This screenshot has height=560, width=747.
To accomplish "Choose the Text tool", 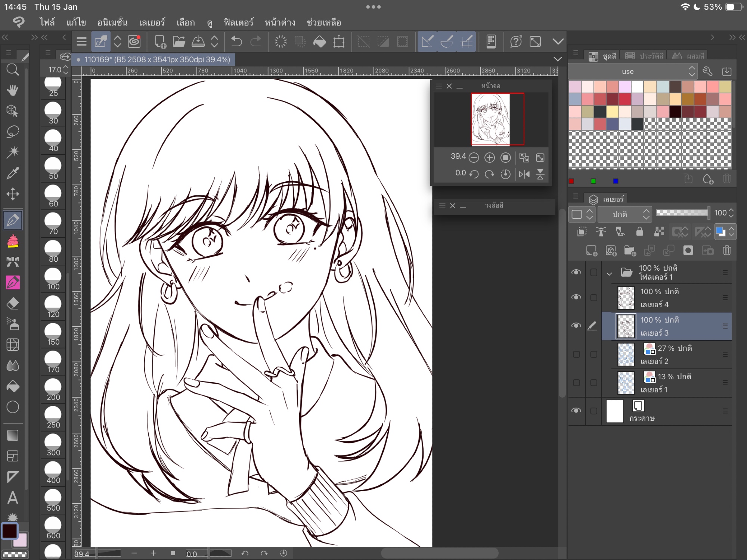I will [13, 497].
